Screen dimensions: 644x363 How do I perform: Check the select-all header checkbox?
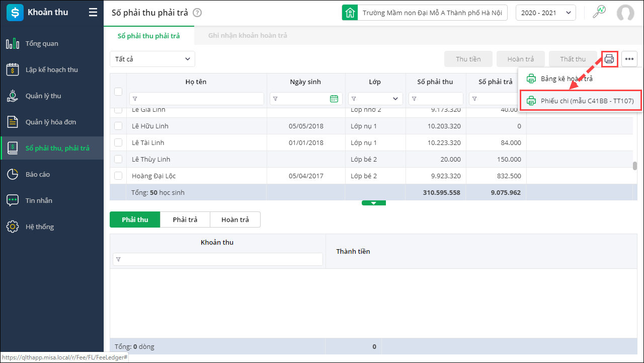pyautogui.click(x=118, y=91)
